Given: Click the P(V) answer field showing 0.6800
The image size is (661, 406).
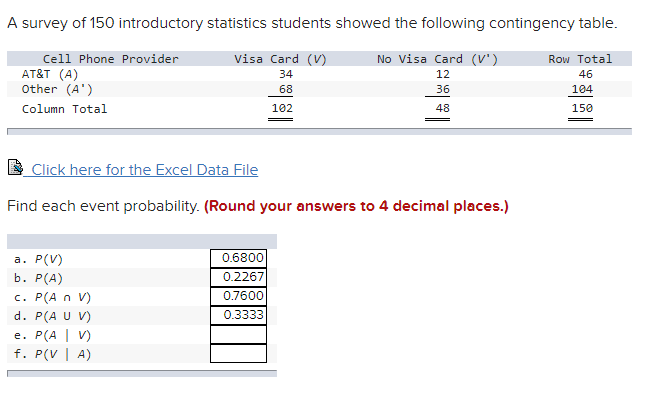Looking at the screenshot, I should point(238,258).
